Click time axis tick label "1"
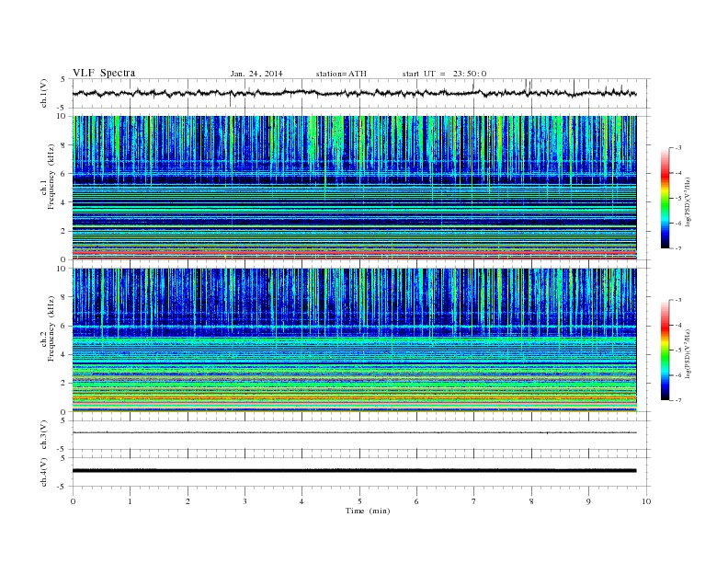This screenshot has height=563, width=728. pyautogui.click(x=130, y=501)
